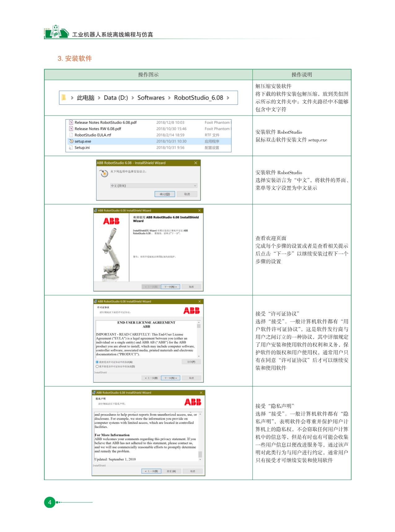The height and width of the screenshot is (532, 395).
Task: Select the do-not-accept license terms radio button (D)
Action: pos(97,366)
